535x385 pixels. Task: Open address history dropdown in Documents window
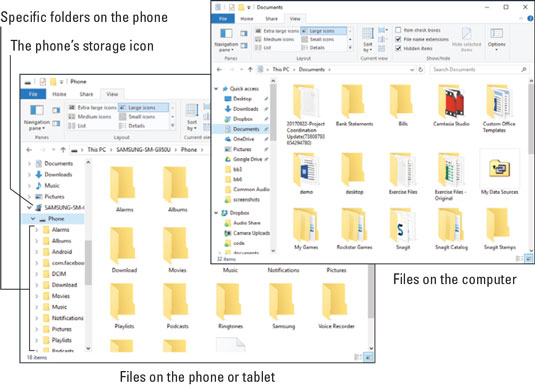pyautogui.click(x=412, y=70)
